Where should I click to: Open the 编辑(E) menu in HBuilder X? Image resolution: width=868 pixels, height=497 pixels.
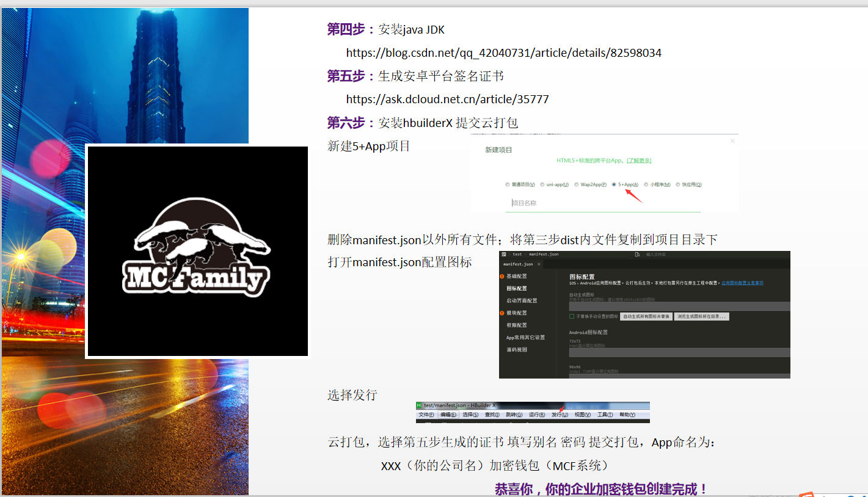tap(448, 415)
